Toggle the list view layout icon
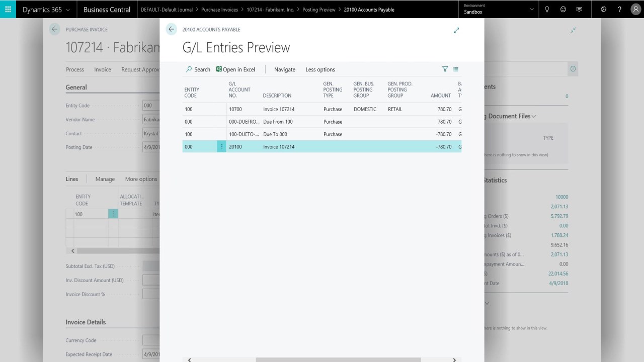 pyautogui.click(x=456, y=69)
